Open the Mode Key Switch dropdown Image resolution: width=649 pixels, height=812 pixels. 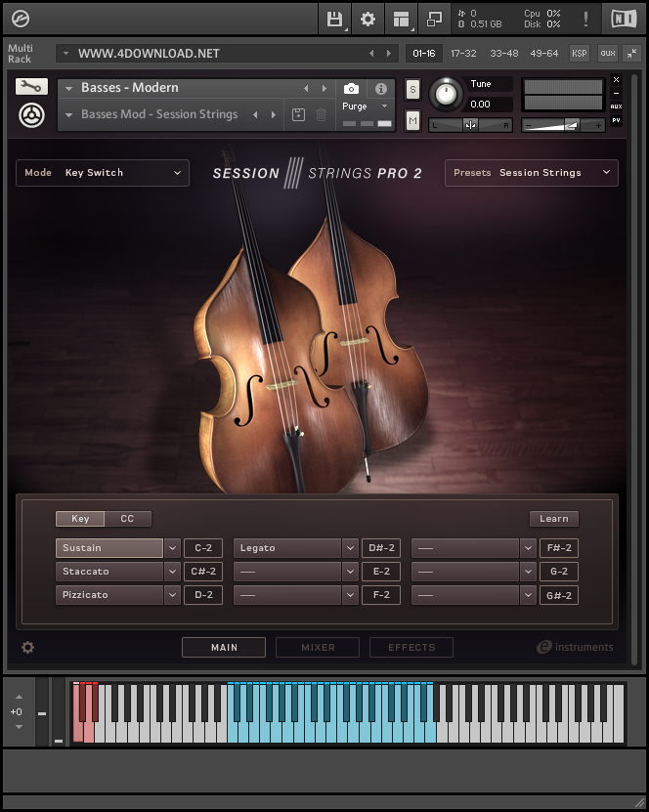pyautogui.click(x=103, y=173)
